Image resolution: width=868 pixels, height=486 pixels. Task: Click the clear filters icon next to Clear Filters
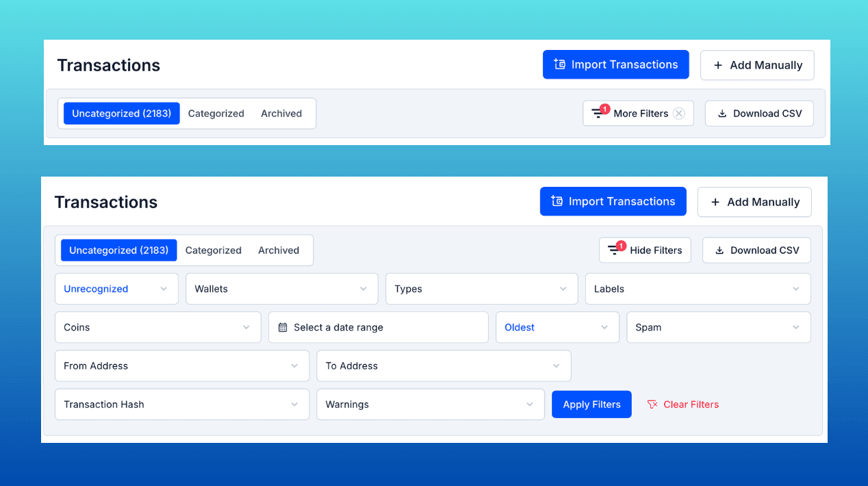[652, 405]
